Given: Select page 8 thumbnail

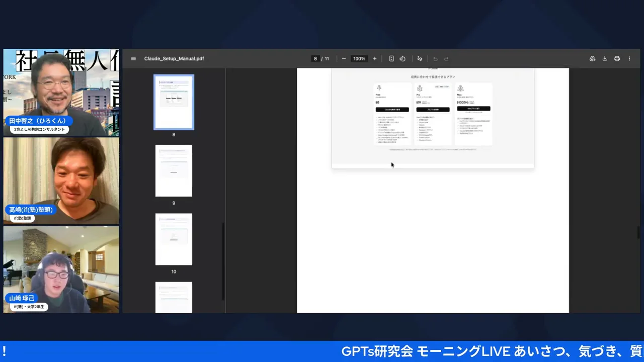Looking at the screenshot, I should click(x=174, y=102).
